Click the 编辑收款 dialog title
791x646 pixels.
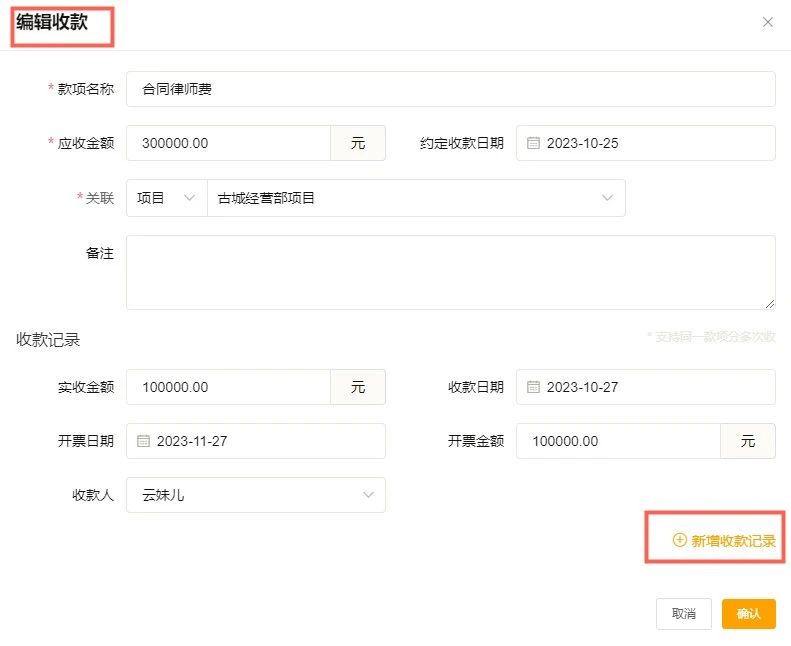click(x=52, y=22)
